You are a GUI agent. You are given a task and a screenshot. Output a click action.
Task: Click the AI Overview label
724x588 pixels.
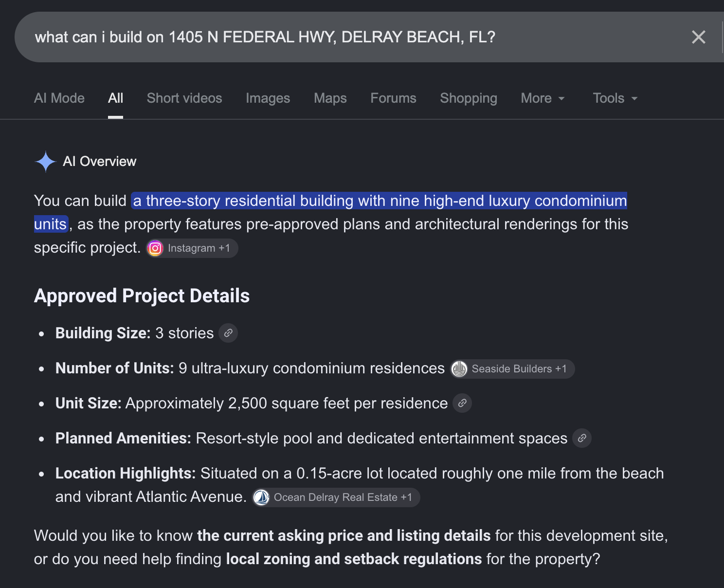click(100, 162)
